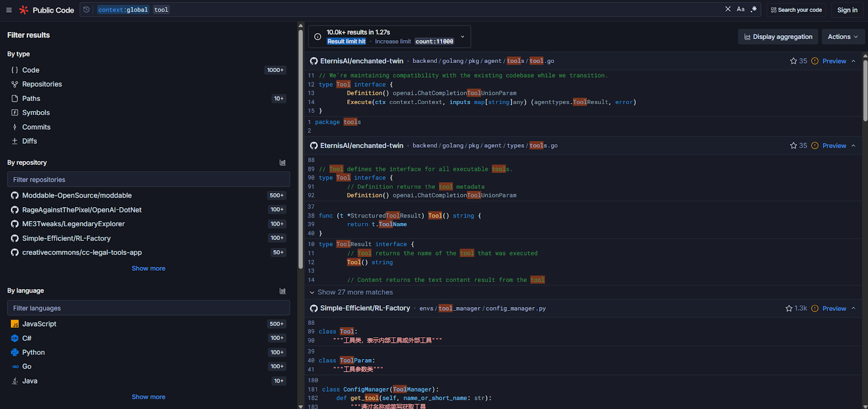Open the hamburger navigation menu
868x409 pixels.
point(9,10)
